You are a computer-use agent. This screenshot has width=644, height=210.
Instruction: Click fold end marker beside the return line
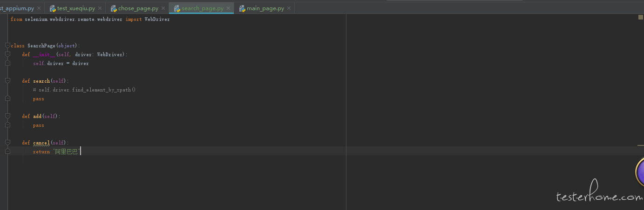[7, 151]
